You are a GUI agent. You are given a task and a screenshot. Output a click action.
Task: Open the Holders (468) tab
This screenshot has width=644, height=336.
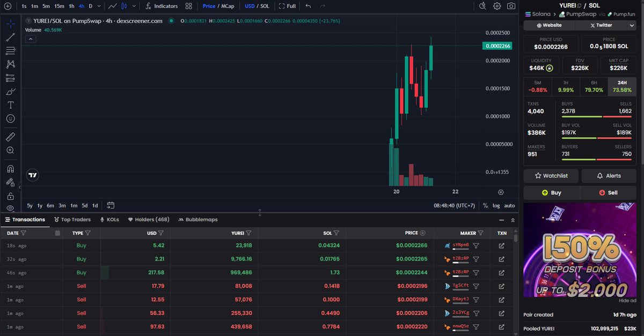(x=148, y=219)
